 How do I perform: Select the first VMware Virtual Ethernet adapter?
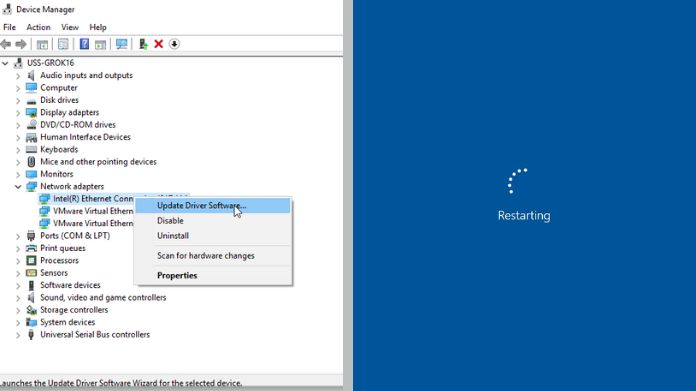click(x=93, y=211)
